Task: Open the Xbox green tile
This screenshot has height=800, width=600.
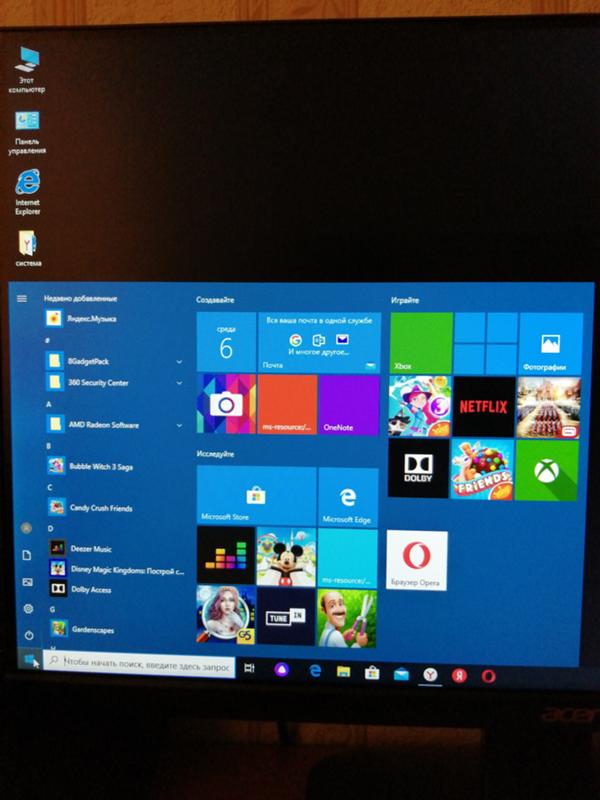Action: coord(421,343)
